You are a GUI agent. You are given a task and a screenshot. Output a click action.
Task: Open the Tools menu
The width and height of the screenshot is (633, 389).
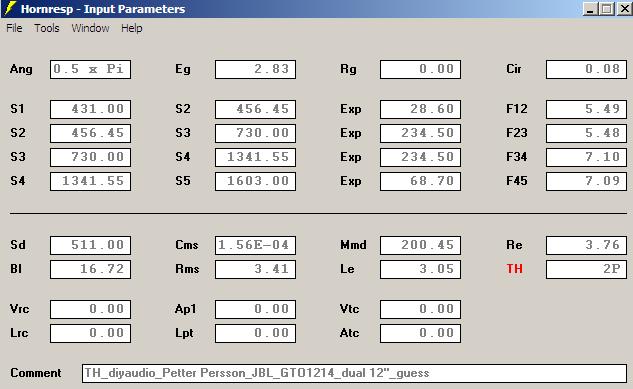[47, 28]
